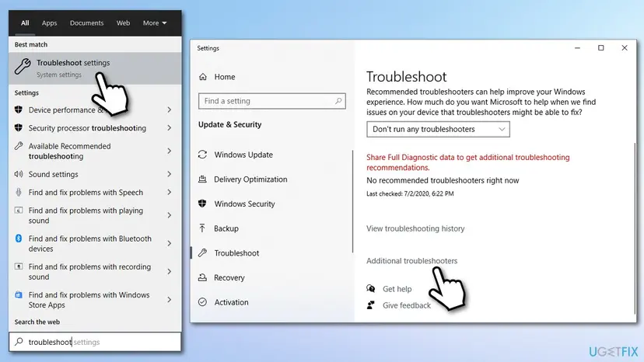
Task: Click the Windows Security shield icon
Action: click(x=202, y=204)
